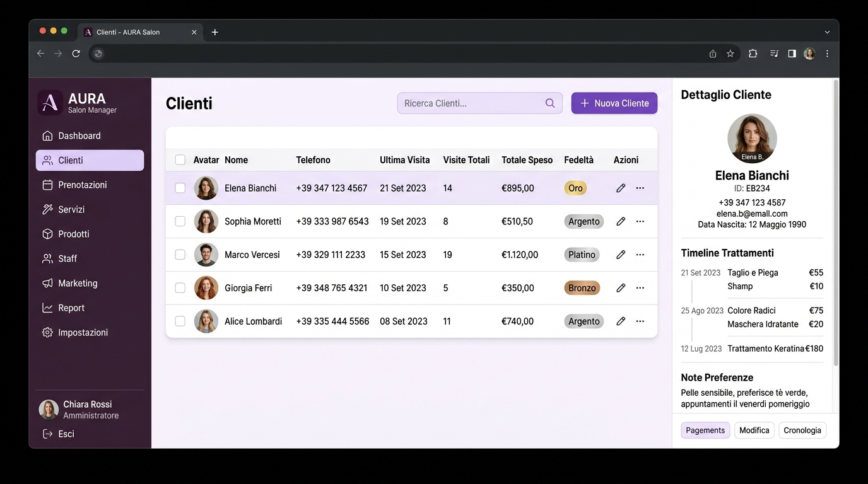
Task: Open the Dashboard sidebar item
Action: coord(90,135)
